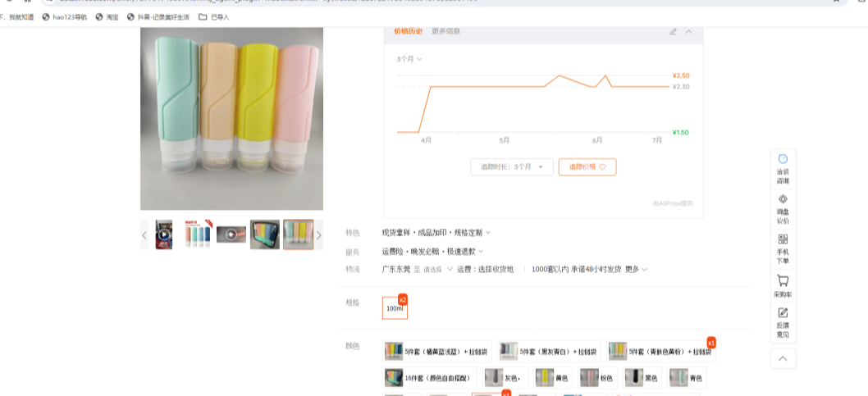Pick the 黄色 color swatch option

pos(552,378)
